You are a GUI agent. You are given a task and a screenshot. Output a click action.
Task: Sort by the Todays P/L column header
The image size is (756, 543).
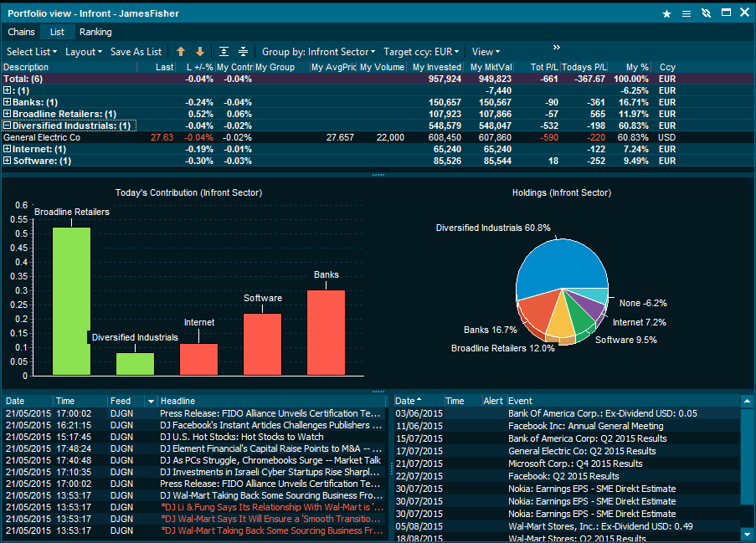[584, 67]
